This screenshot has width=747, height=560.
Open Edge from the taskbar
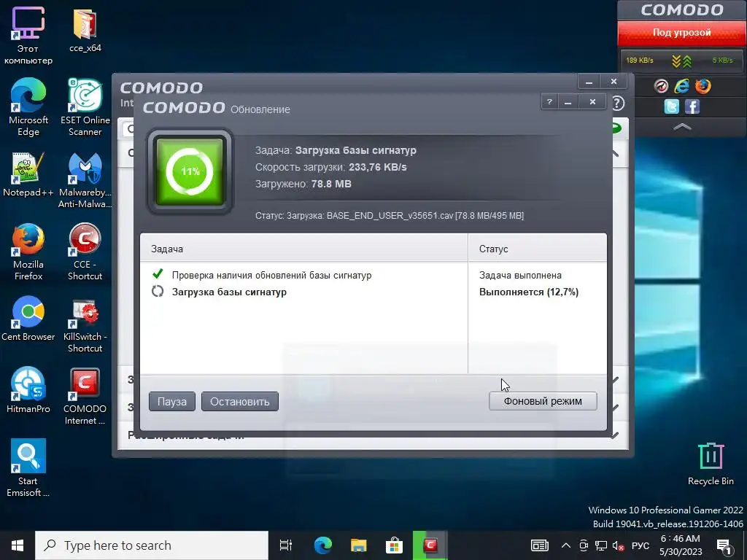[x=323, y=545]
